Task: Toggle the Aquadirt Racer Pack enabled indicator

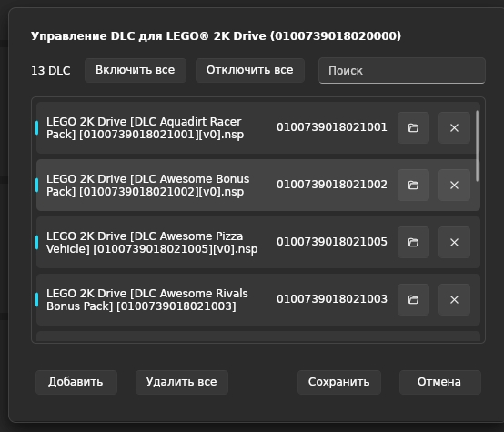Action: [37, 127]
